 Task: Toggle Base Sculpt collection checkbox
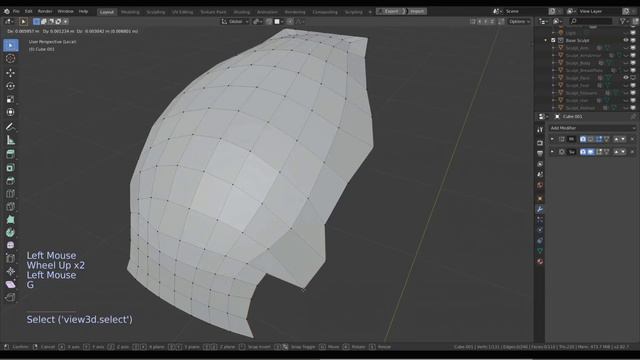click(553, 40)
